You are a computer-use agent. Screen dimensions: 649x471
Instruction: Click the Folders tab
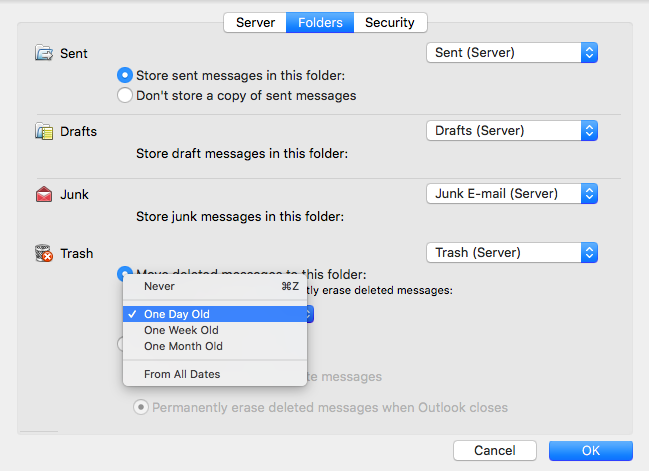point(320,22)
